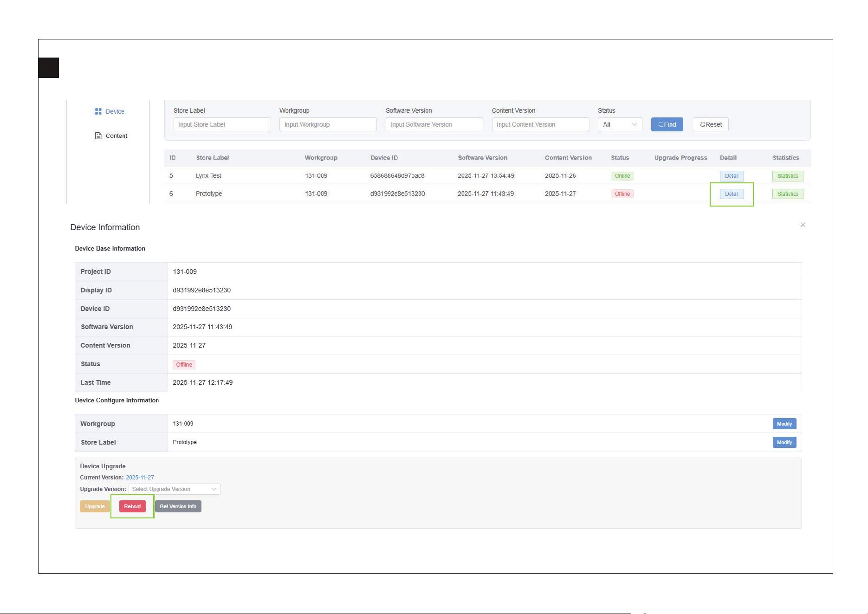Click the Offline badge in Device Base Information

184,365
